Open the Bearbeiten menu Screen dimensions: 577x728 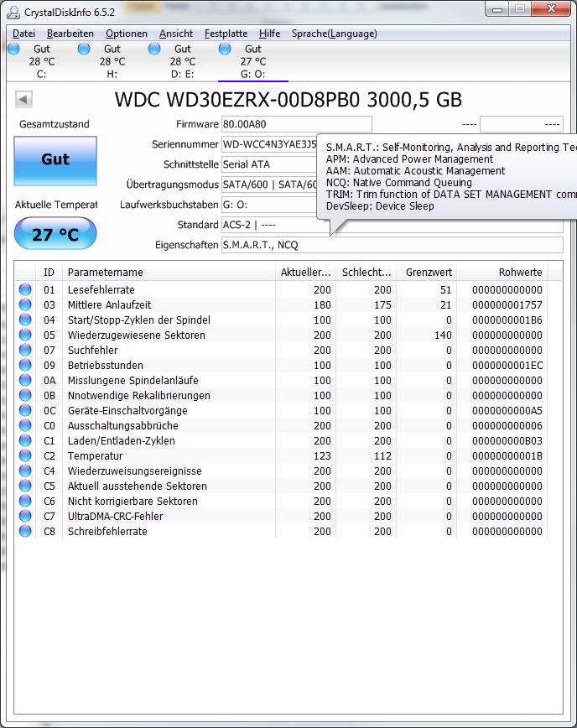[70, 34]
